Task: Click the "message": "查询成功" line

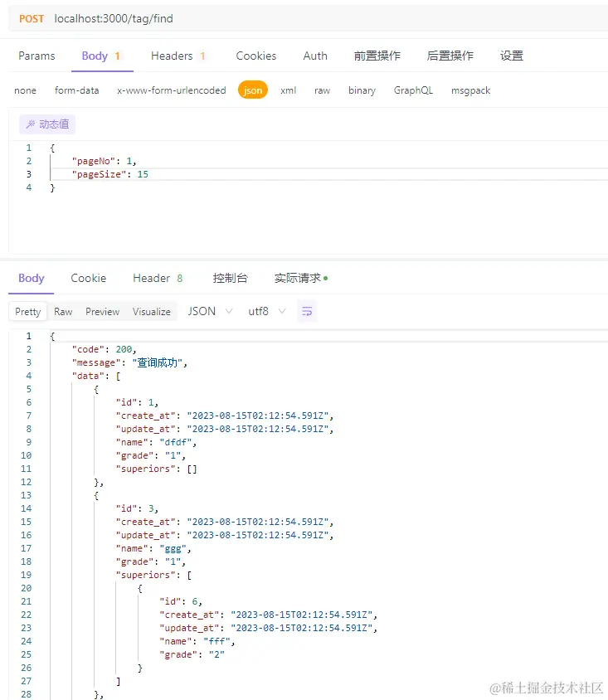Action: tap(129, 363)
